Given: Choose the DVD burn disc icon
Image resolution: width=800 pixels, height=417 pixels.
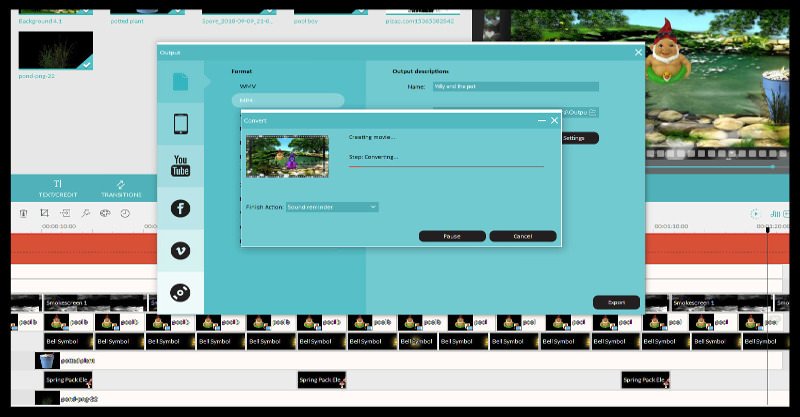Looking at the screenshot, I should [x=180, y=292].
